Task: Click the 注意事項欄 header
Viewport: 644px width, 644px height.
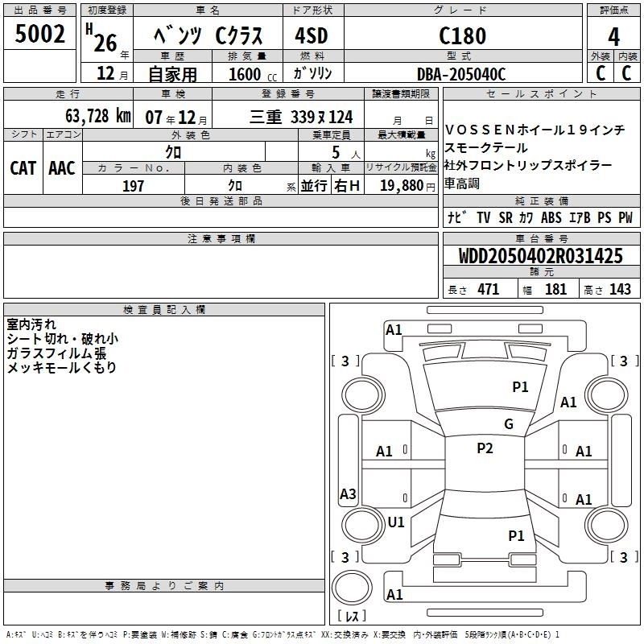Action: 221,238
